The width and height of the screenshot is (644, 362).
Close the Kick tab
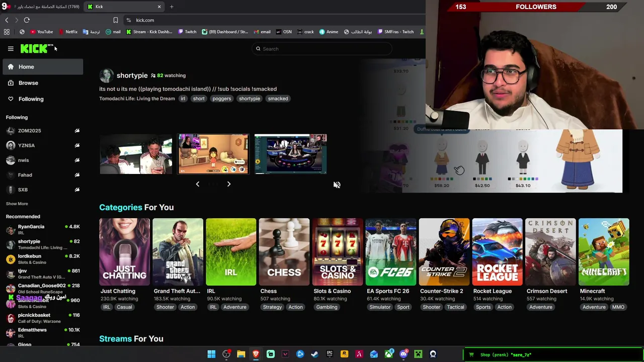pos(159,7)
